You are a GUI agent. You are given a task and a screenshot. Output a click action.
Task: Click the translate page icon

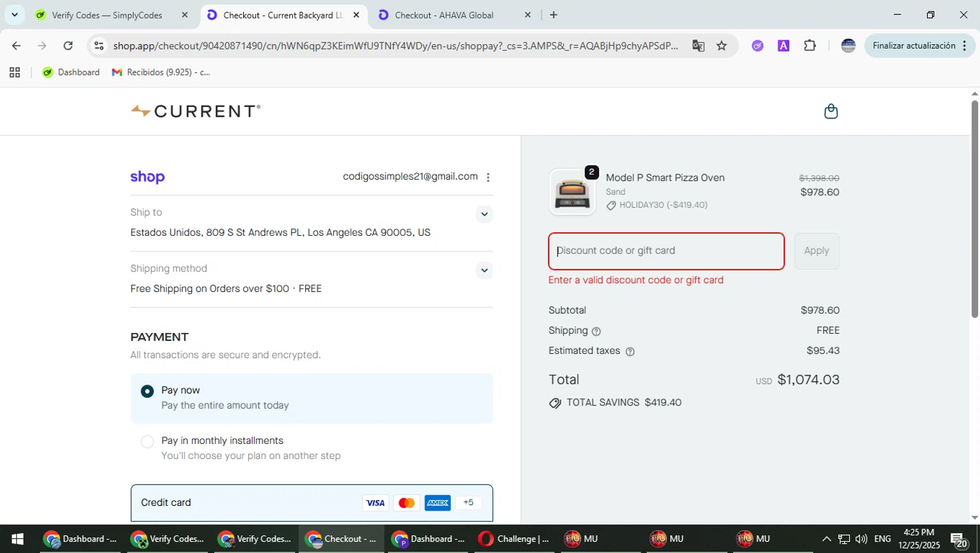tap(698, 46)
